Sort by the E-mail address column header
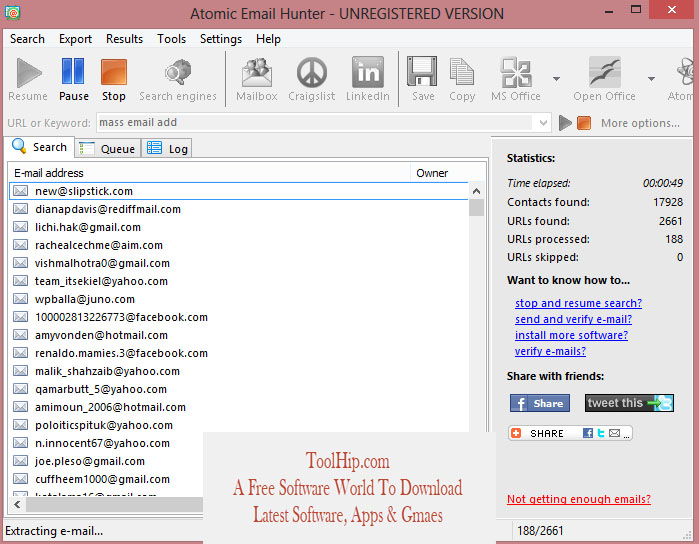 click(x=209, y=173)
